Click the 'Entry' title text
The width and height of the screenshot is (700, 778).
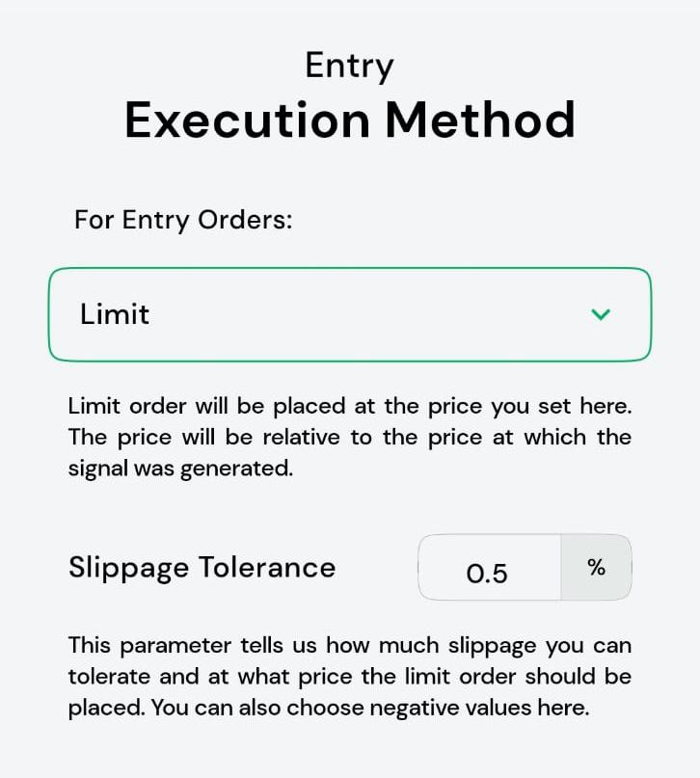coord(349,66)
